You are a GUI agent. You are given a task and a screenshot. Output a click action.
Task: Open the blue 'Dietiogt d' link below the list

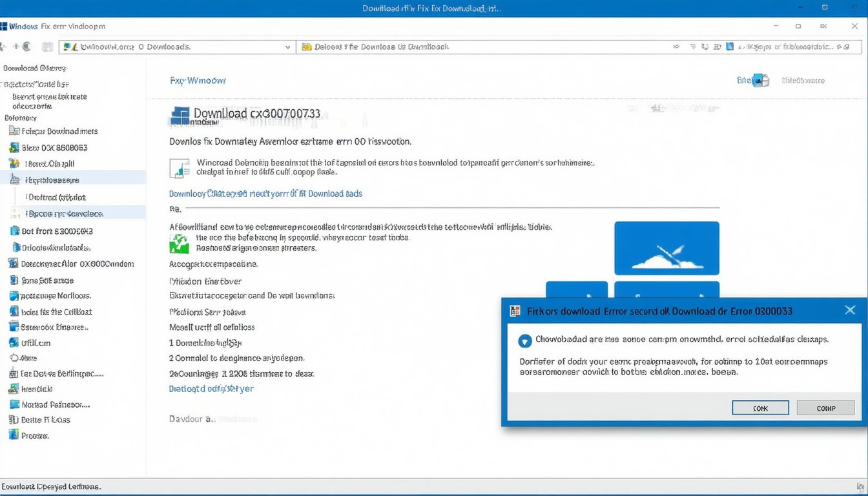tap(211, 389)
